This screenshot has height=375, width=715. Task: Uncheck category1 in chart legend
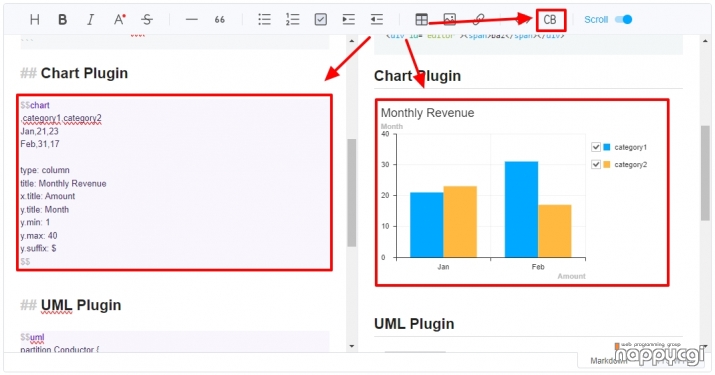596,147
